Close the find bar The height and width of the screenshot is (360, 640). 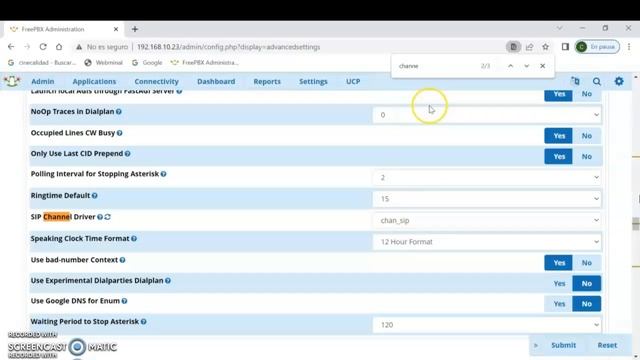[542, 66]
